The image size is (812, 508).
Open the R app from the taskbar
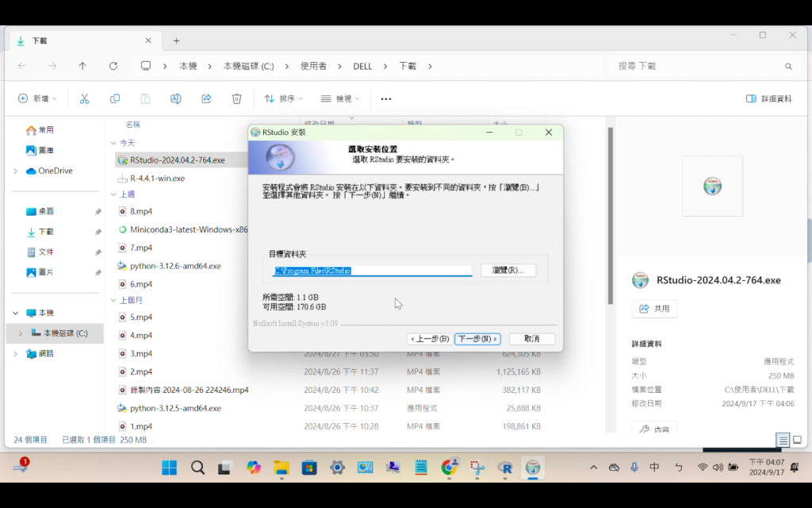point(505,468)
